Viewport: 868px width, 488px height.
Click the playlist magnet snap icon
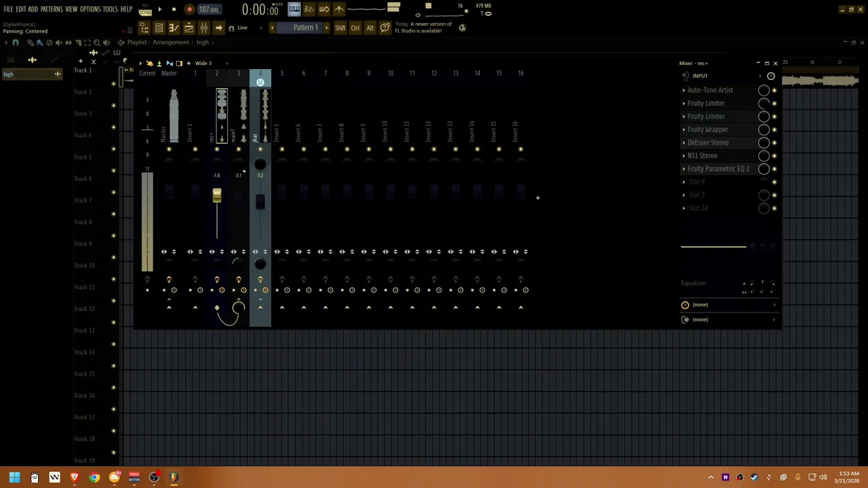16,43
